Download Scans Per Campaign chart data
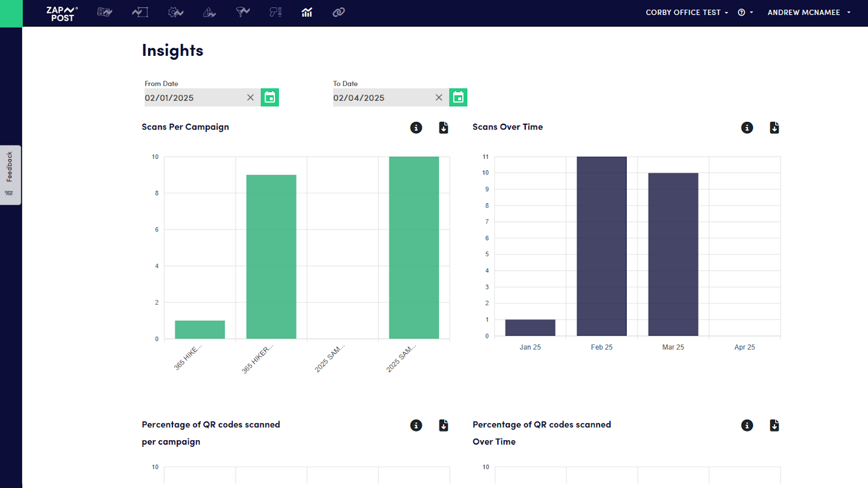Viewport: 868px width, 488px height. click(443, 127)
